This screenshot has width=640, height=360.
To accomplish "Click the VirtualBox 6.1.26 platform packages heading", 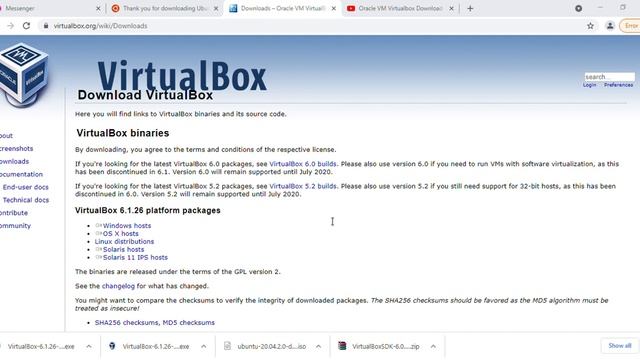I will coord(148,210).
